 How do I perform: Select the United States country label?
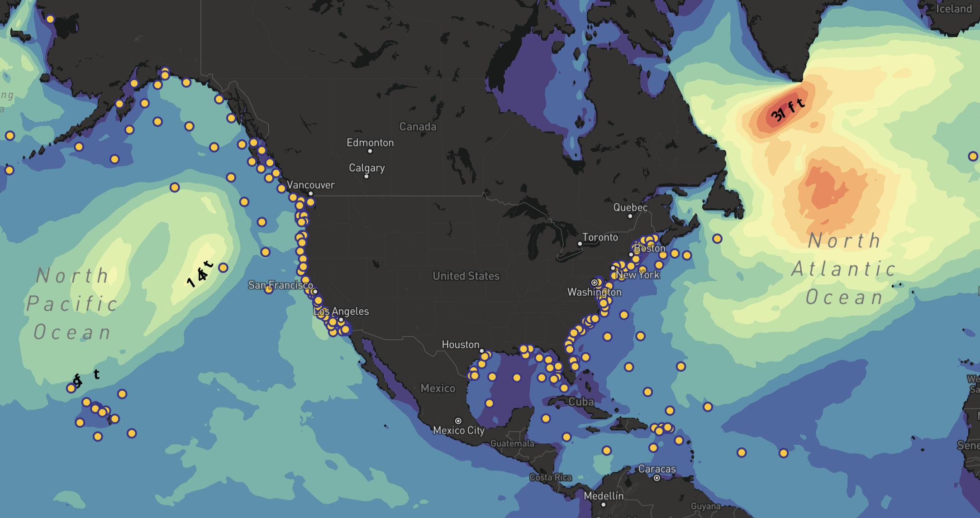click(466, 276)
